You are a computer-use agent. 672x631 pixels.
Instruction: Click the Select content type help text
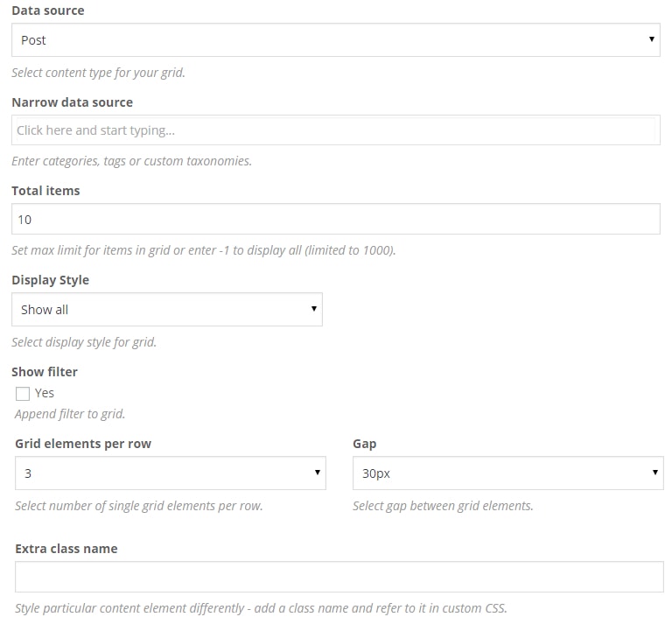pyautogui.click(x=98, y=73)
